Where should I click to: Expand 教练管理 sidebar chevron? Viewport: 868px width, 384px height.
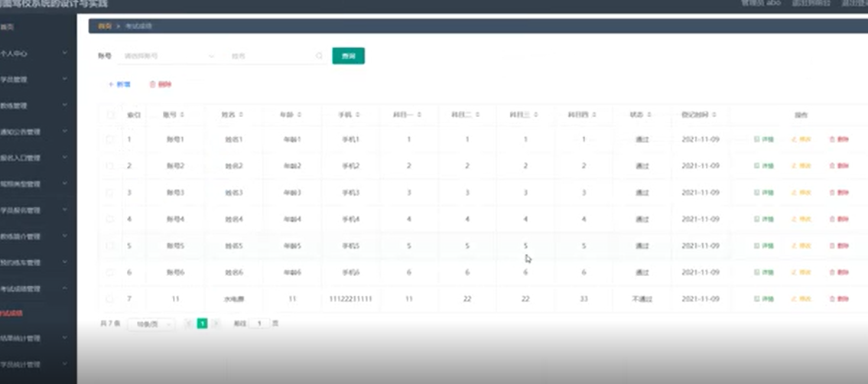click(x=65, y=105)
